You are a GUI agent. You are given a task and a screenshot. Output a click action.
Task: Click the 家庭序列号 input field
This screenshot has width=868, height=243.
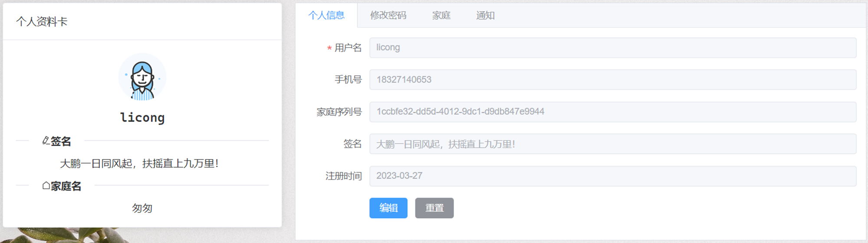(613, 112)
